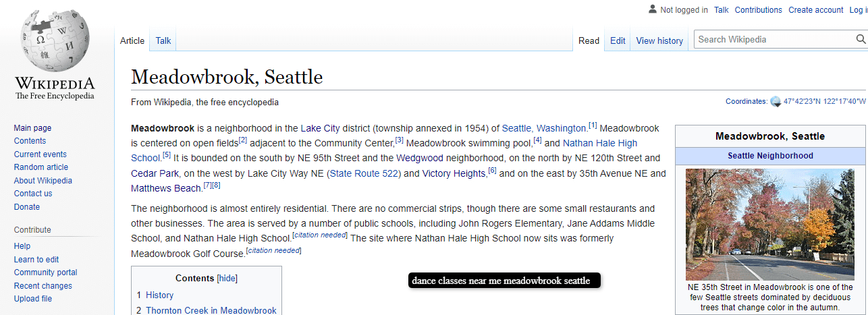
Task: Open the user Talk link at top
Action: [722, 10]
